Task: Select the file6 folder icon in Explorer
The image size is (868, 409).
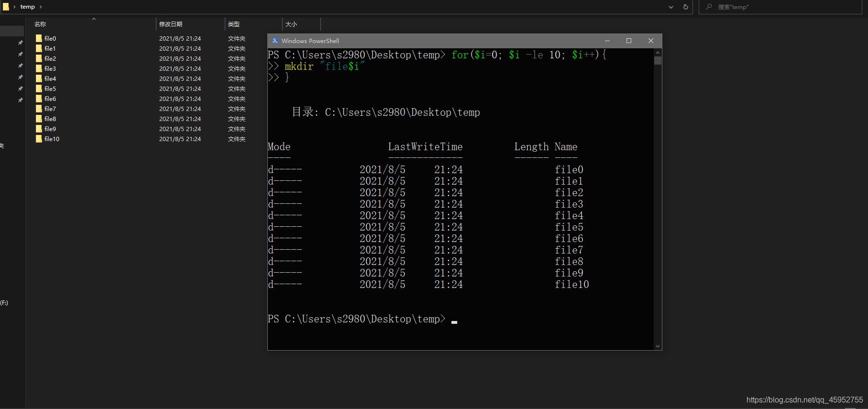Action: tap(39, 99)
